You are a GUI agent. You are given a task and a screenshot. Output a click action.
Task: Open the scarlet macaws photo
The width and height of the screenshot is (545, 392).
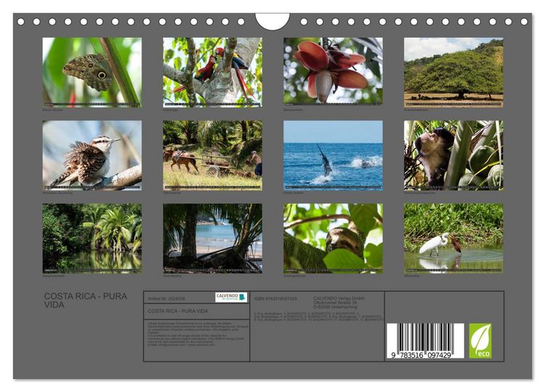point(213,72)
